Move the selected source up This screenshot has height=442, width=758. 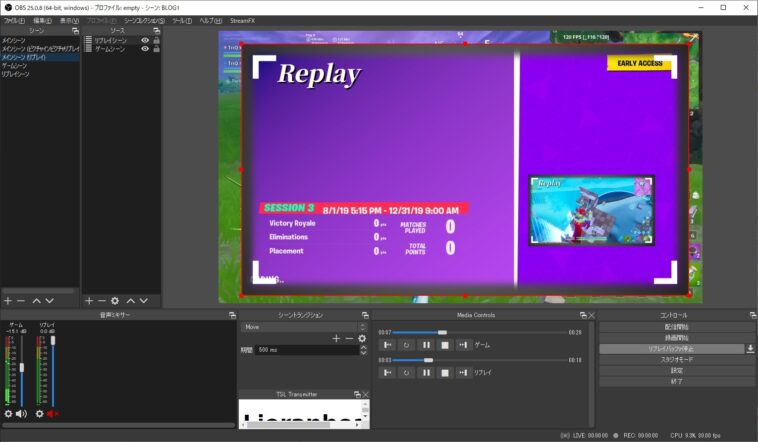click(131, 301)
